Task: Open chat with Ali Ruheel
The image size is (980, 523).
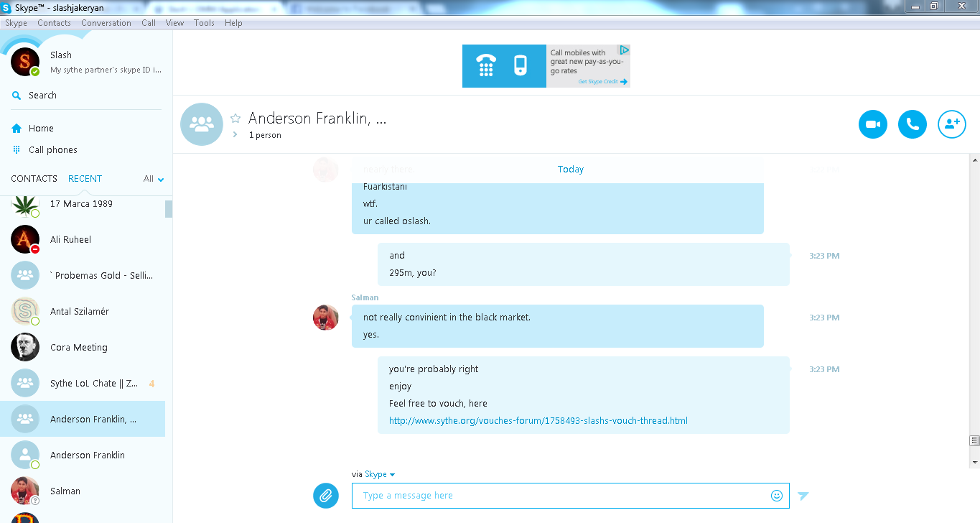Action: pyautogui.click(x=83, y=239)
